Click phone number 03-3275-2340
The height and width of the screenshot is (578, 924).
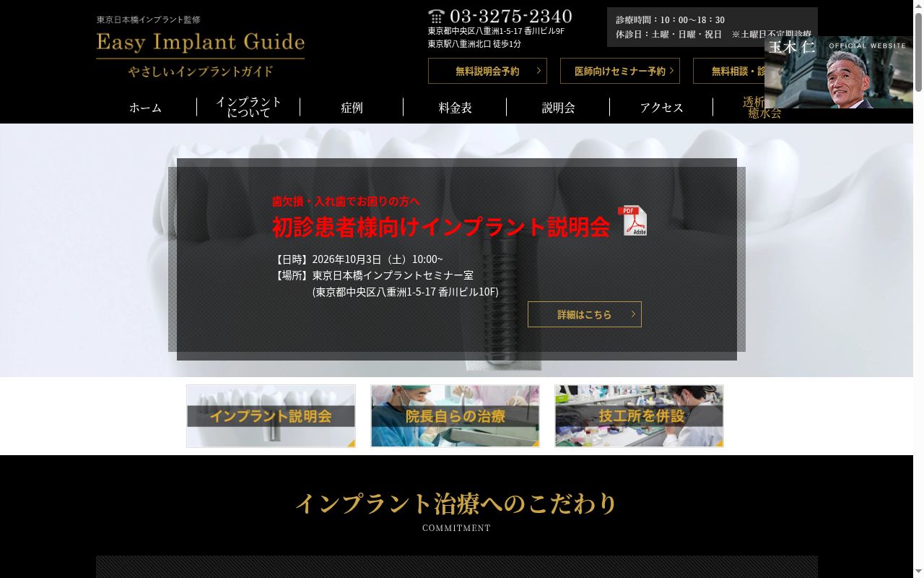pos(511,16)
